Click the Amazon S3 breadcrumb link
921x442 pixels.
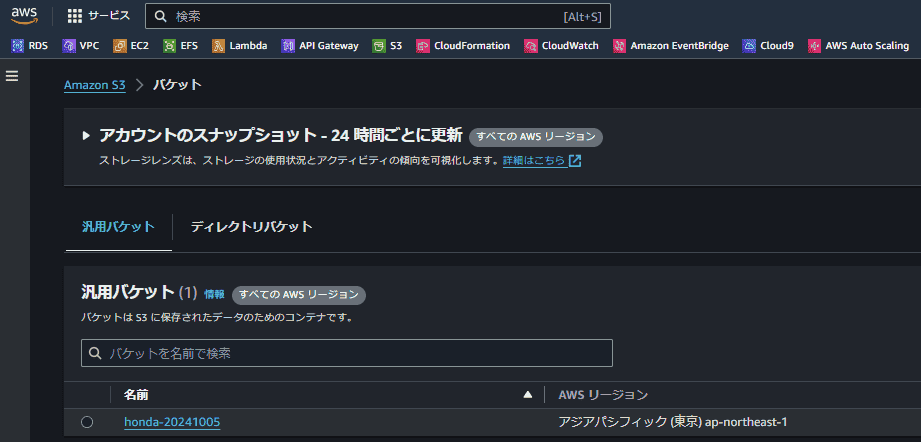(95, 85)
